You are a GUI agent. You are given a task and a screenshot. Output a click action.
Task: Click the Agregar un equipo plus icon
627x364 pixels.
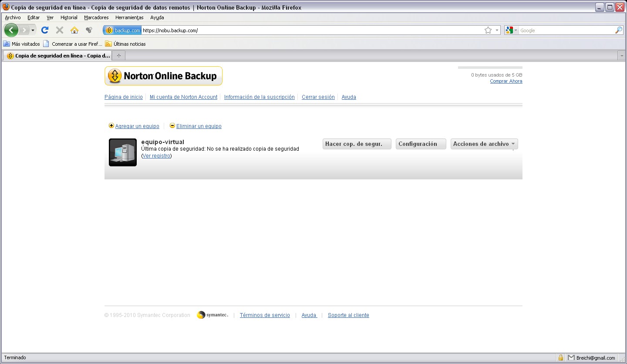pyautogui.click(x=111, y=125)
